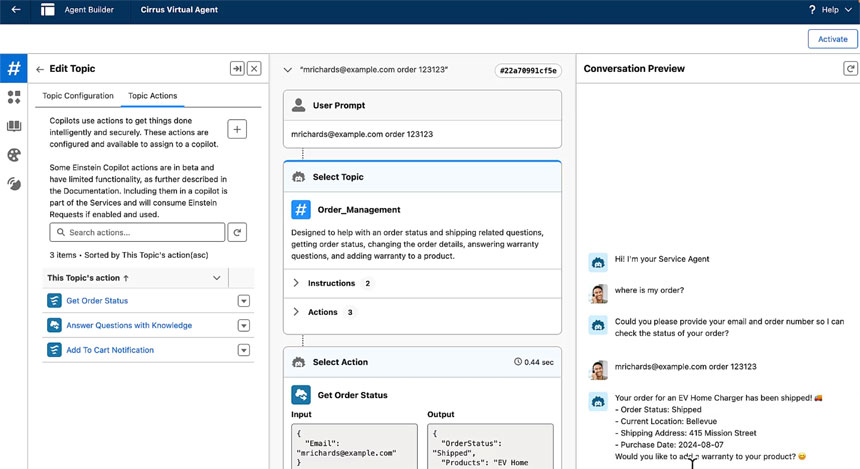Refresh the Conversation Preview
The image size is (860, 469).
[850, 69]
